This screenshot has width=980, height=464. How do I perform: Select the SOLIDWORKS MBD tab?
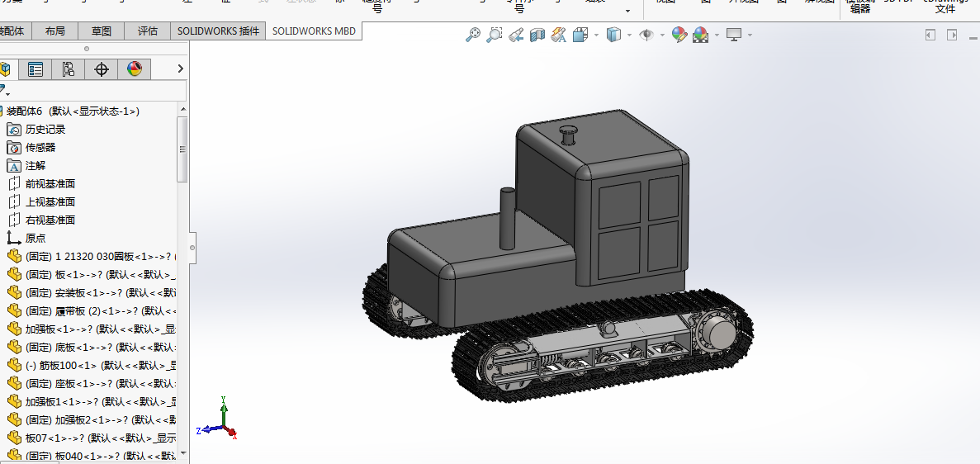(x=314, y=31)
